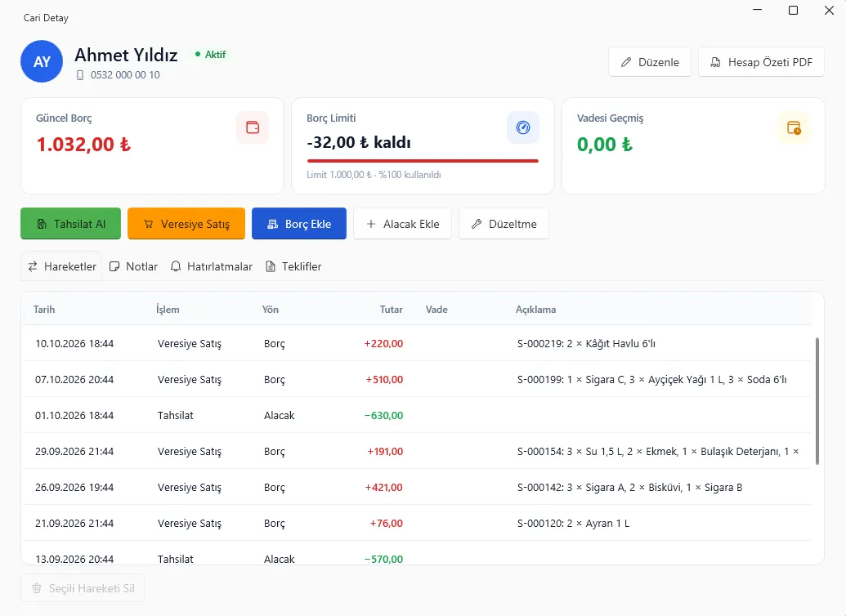Go to the Teklifler tab
This screenshot has width=846, height=616.
pyautogui.click(x=293, y=266)
